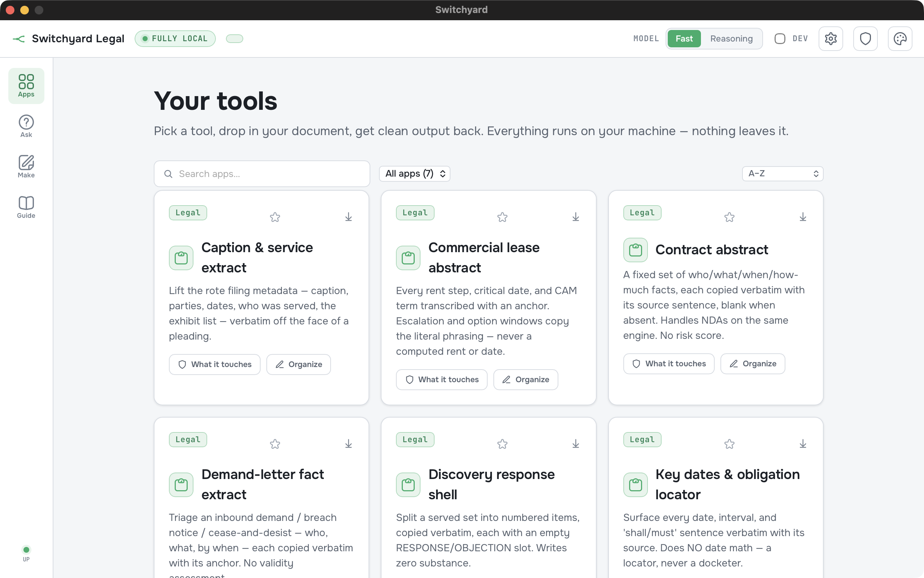
Task: Open the Apps section in sidebar
Action: click(26, 86)
